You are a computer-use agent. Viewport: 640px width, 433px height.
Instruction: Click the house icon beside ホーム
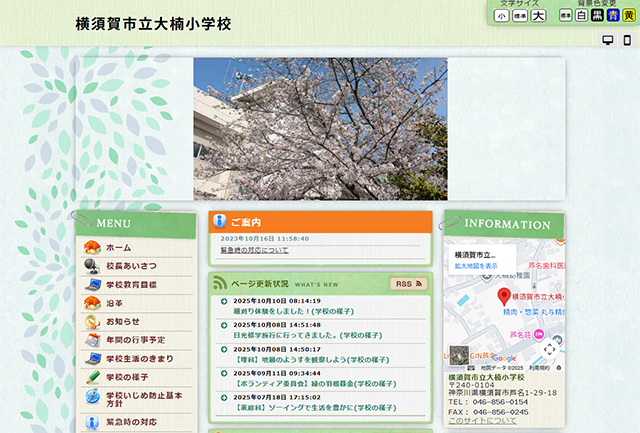[92, 248]
